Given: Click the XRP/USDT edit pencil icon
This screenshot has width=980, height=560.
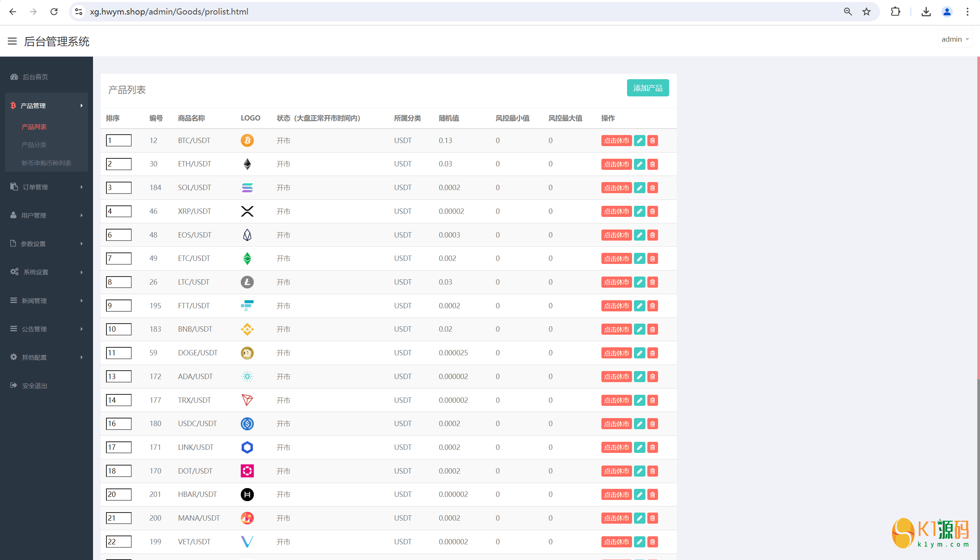Looking at the screenshot, I should [x=639, y=211].
